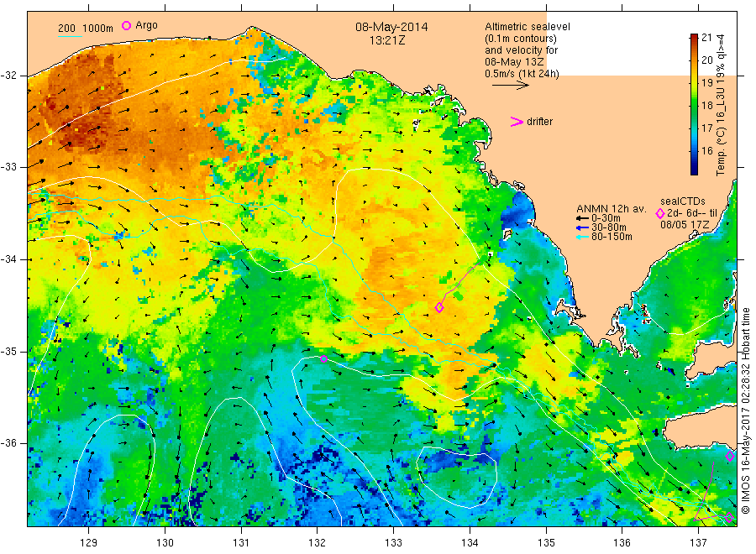Click the '200 1000m' depth label

pyautogui.click(x=86, y=29)
